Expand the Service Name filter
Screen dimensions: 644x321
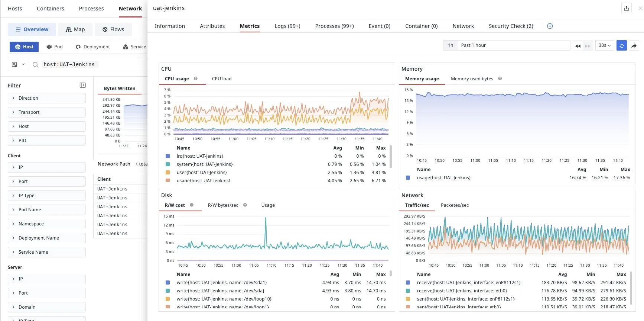(47, 252)
